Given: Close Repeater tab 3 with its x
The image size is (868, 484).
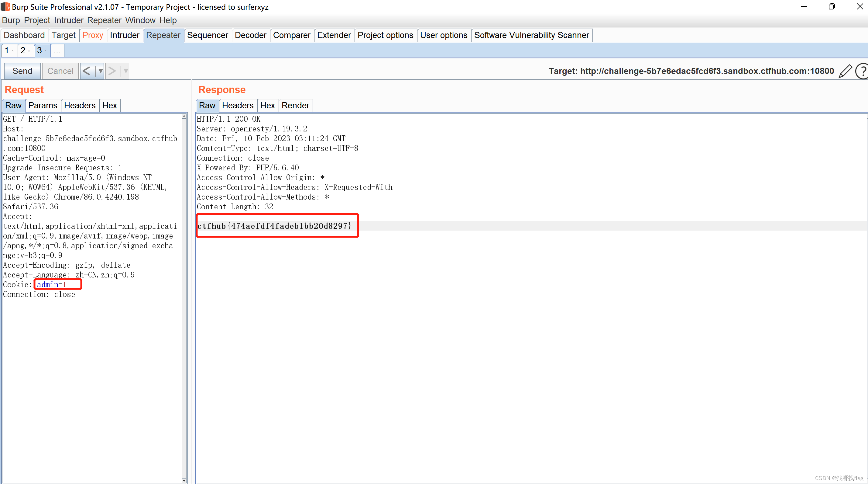Looking at the screenshot, I should pyautogui.click(x=46, y=51).
